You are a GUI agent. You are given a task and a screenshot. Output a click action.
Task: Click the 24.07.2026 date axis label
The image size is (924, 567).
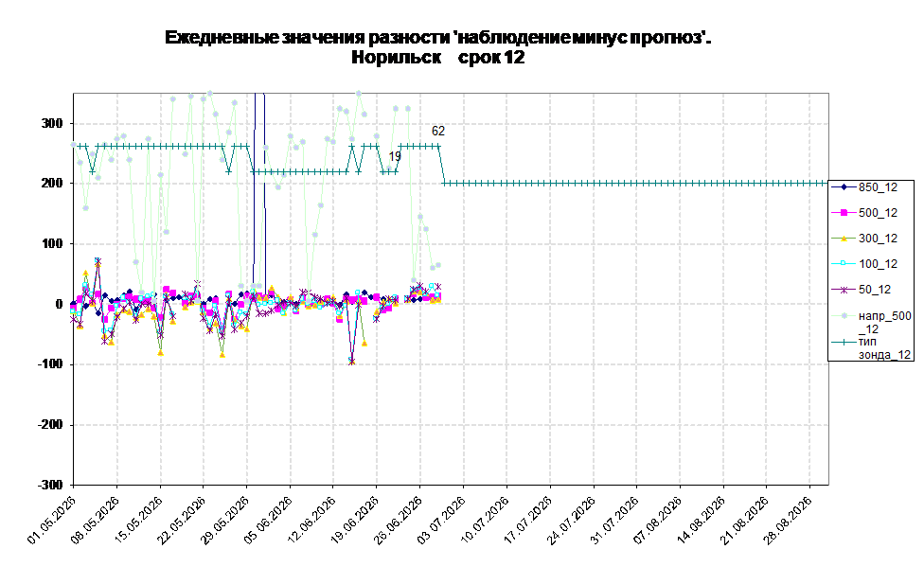[x=572, y=520]
